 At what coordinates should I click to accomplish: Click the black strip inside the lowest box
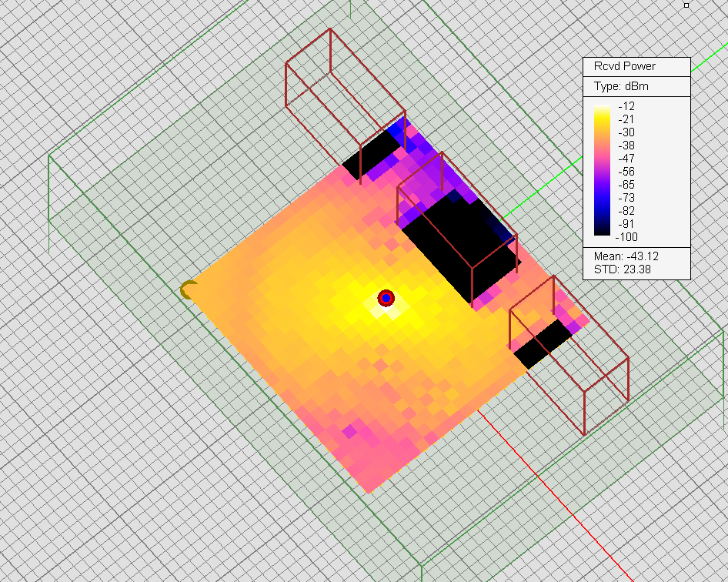coord(543,344)
